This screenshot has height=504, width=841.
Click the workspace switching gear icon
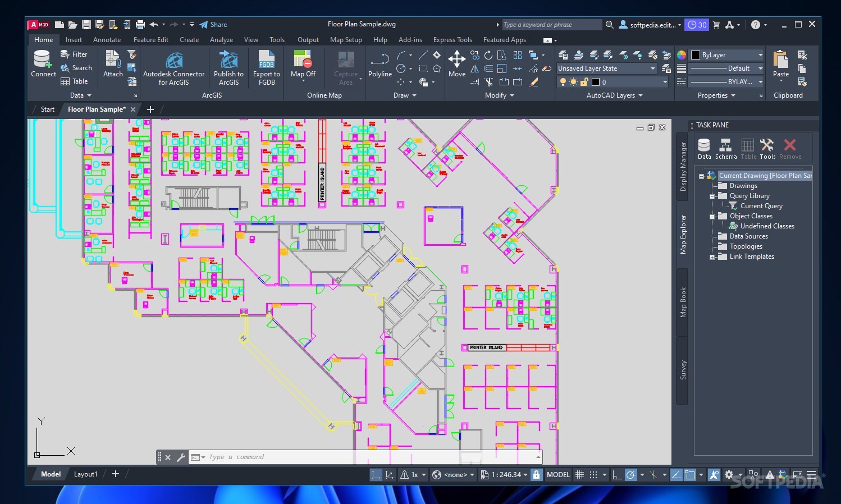(729, 475)
